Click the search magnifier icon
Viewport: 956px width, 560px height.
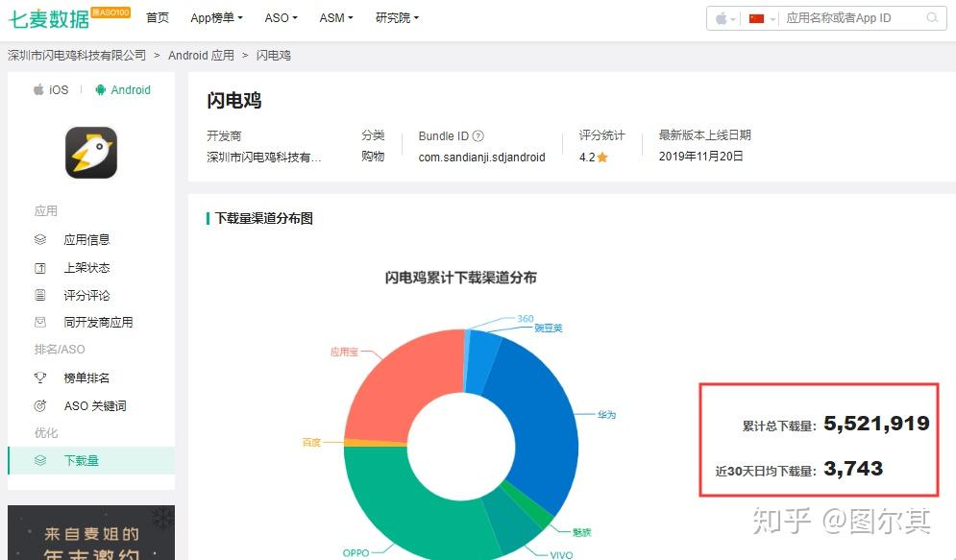pos(932,18)
